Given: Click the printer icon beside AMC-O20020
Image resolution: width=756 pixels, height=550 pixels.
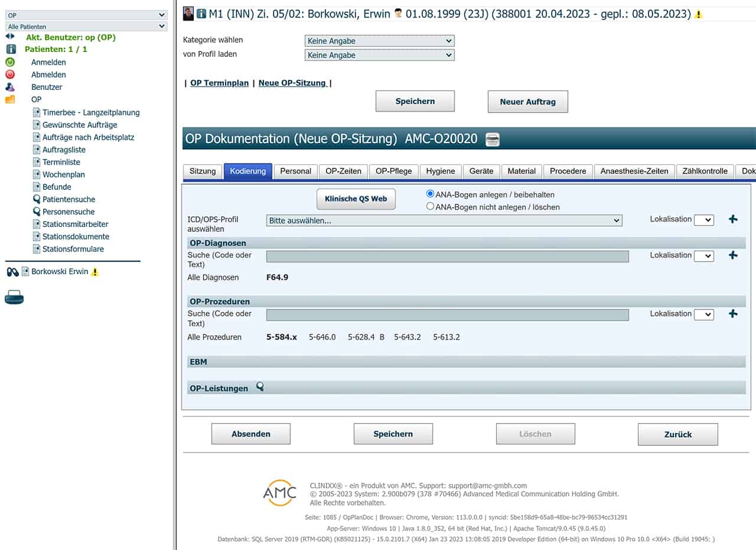Looking at the screenshot, I should (x=492, y=139).
